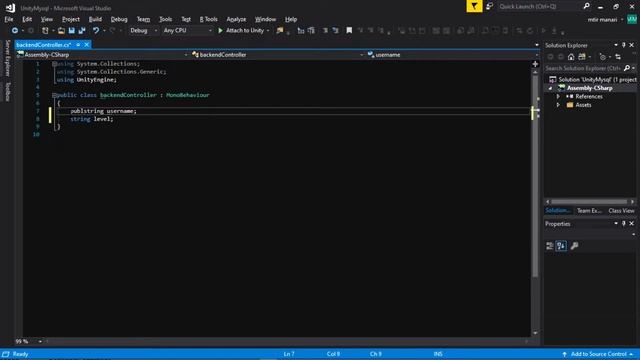The image size is (640, 360).
Task: Open the Tools menu
Action: (165, 19)
